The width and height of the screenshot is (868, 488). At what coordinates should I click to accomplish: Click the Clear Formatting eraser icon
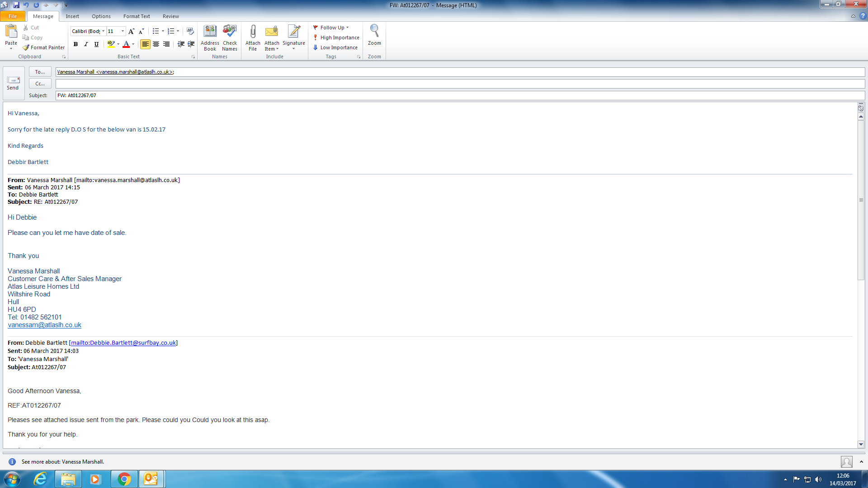(x=190, y=31)
